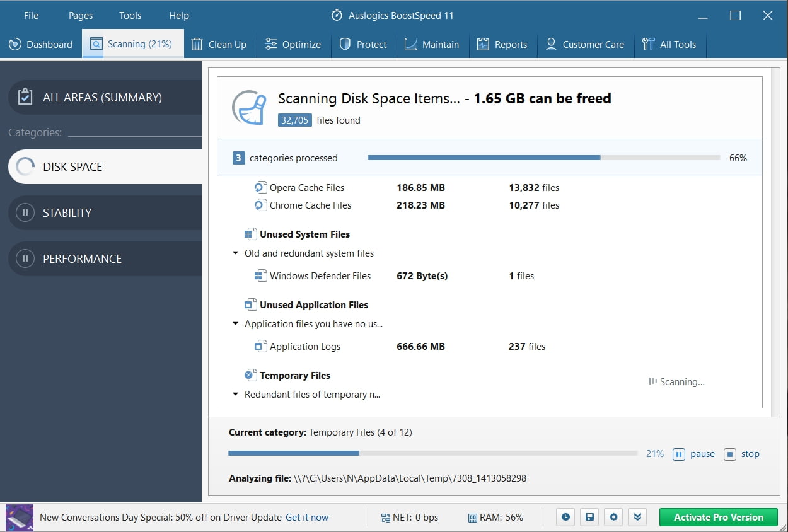Open the Protect tab

[363, 44]
